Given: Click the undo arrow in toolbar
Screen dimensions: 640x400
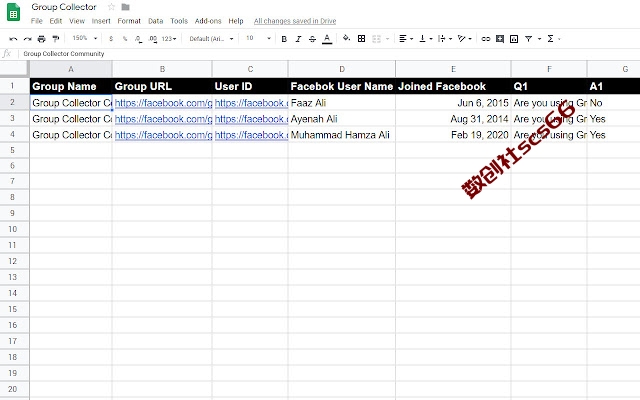Looking at the screenshot, I should coord(13,39).
